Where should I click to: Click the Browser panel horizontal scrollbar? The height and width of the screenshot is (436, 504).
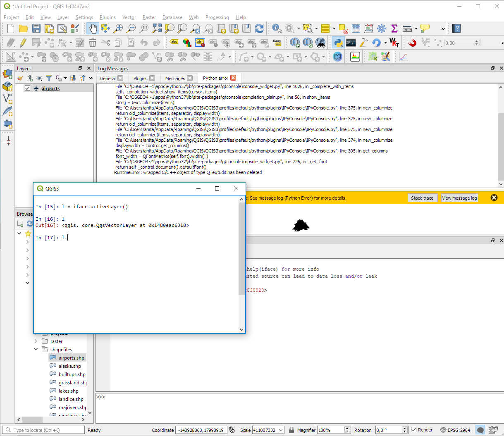point(32,419)
